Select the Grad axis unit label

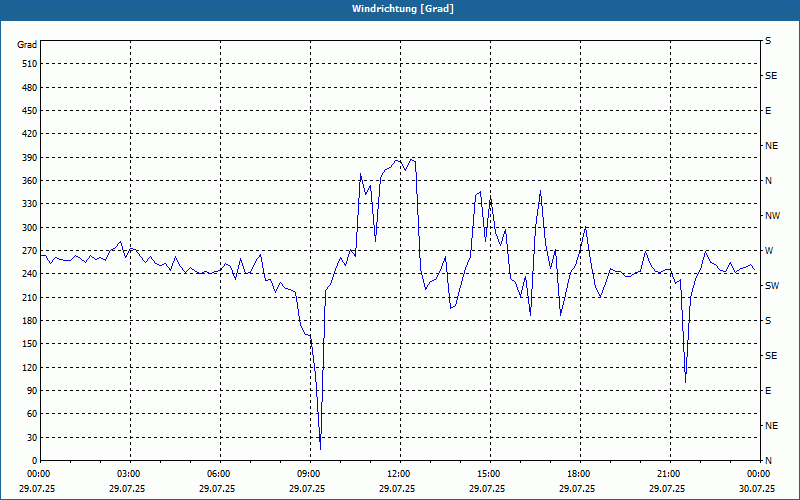27,45
